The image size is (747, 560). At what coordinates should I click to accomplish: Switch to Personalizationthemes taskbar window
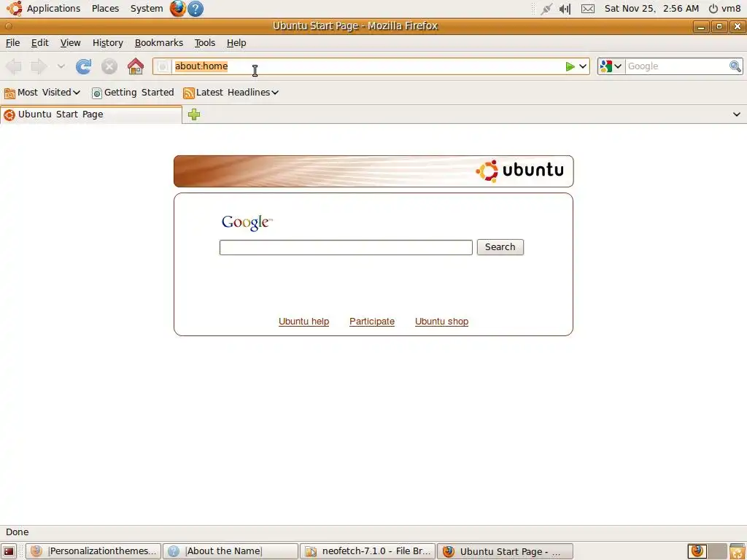(x=93, y=551)
